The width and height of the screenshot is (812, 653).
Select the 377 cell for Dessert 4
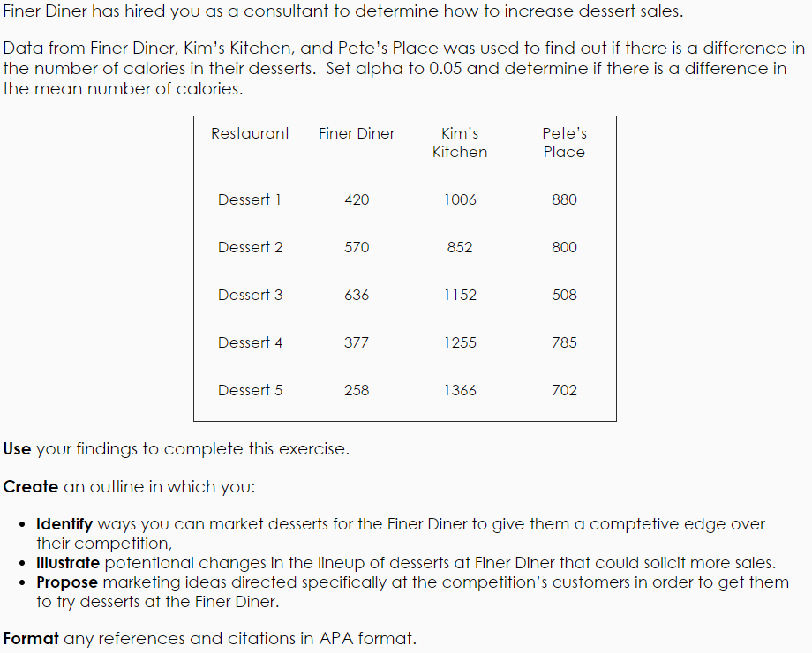357,342
